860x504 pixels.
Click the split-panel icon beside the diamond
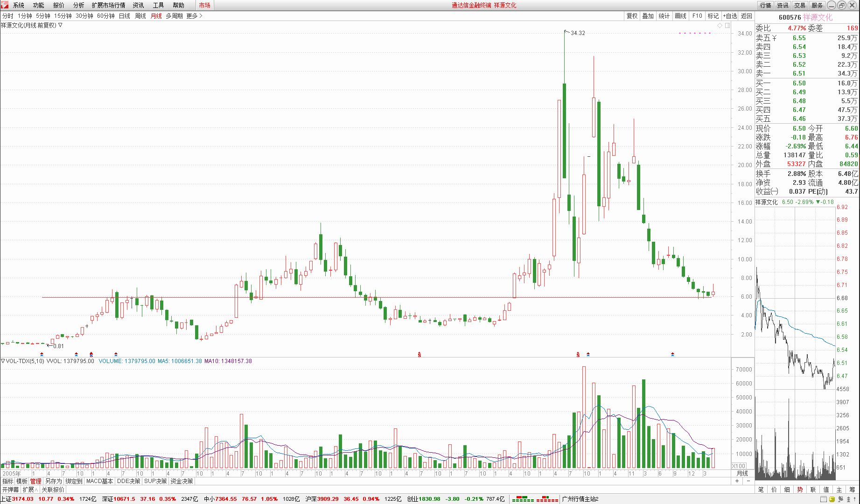pyautogui.click(x=727, y=25)
